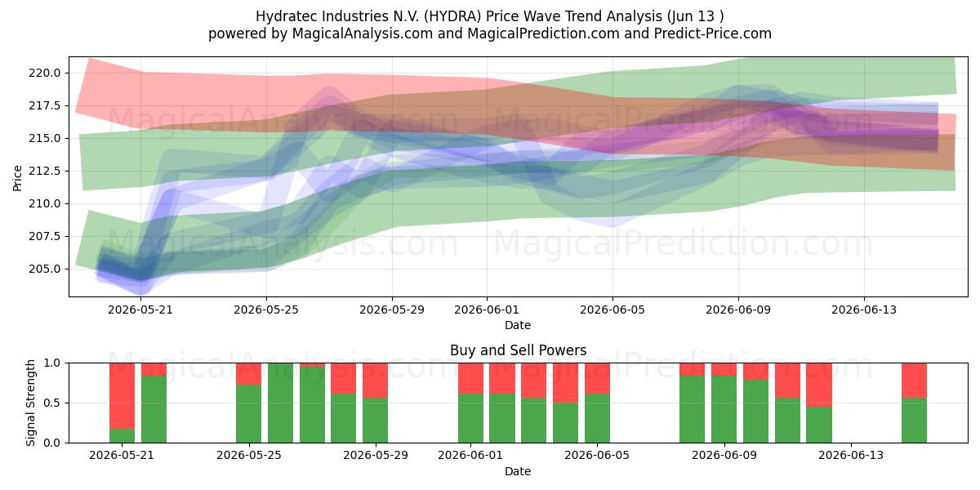The image size is (980, 490).
Task: Click the 212.5 price axis tick label
Action: coord(46,171)
